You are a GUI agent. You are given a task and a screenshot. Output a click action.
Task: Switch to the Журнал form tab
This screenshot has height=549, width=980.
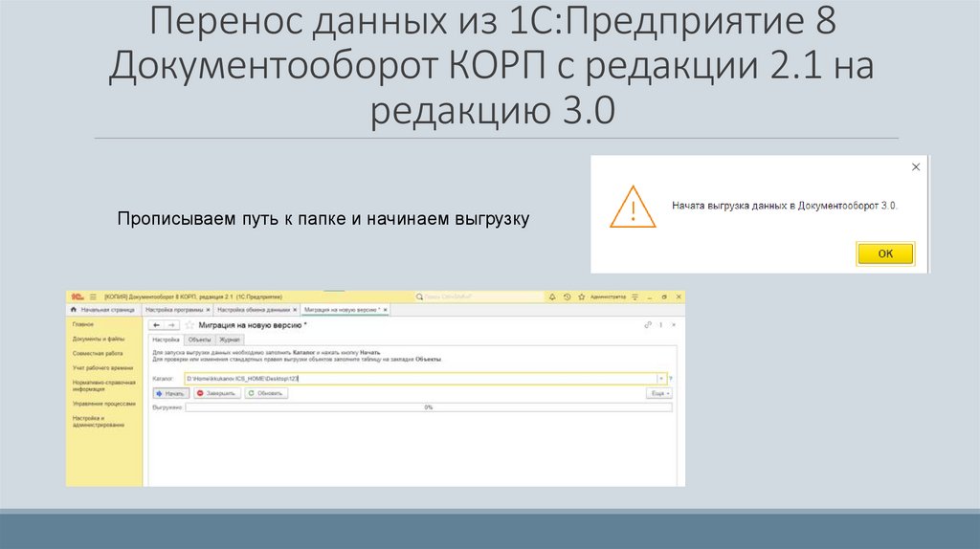pos(230,340)
